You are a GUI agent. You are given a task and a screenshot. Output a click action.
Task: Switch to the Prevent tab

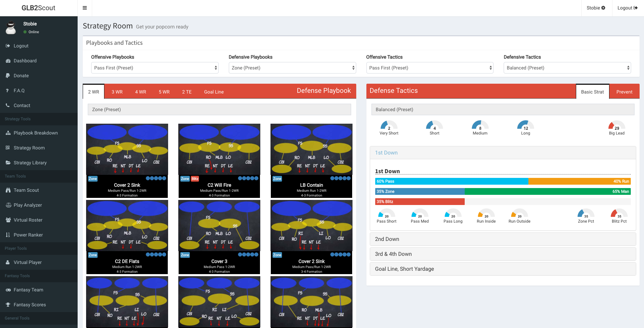point(624,92)
